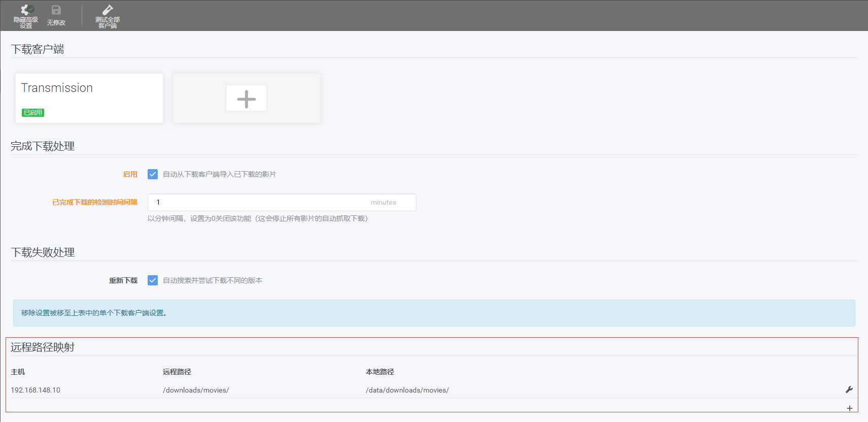868x422 pixels.
Task: Focus the check interval minutes field
Action: coord(282,202)
